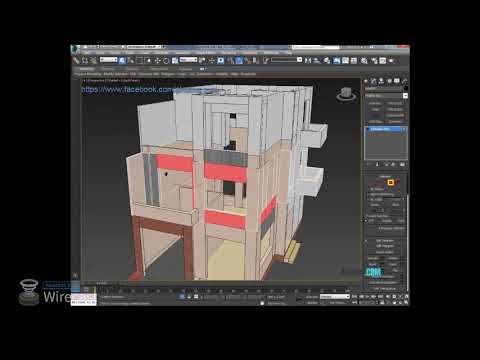This screenshot has width=480, height=360.
Task: Activate the Select and Move tool
Action: click(157, 60)
